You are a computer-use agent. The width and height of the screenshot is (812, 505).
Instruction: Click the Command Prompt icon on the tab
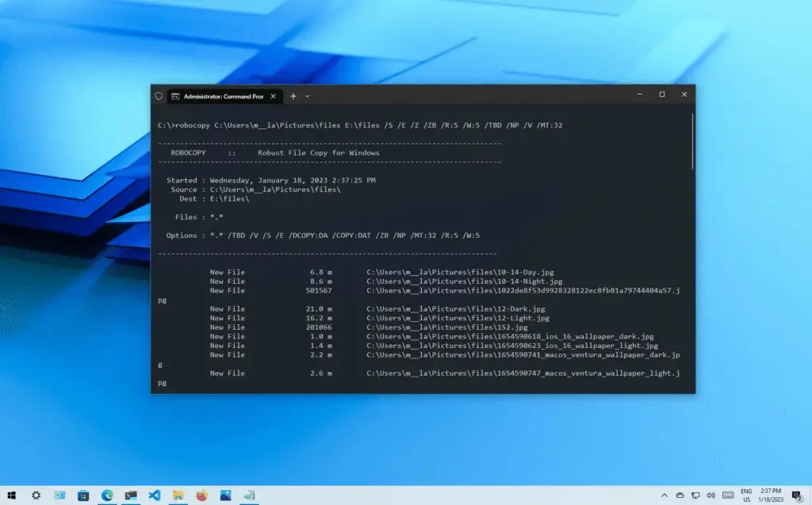coord(174,95)
